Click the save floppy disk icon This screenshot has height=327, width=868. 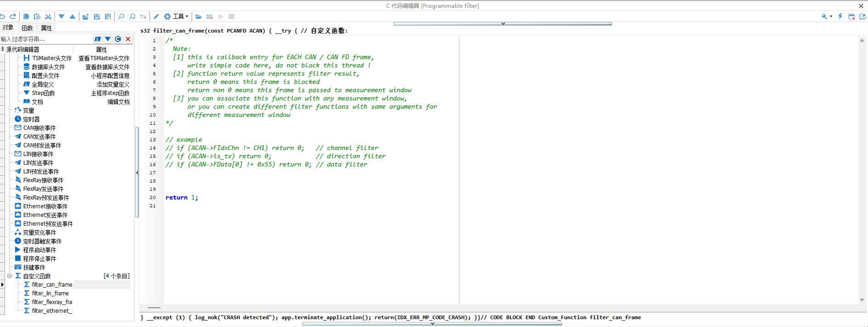[x=97, y=17]
